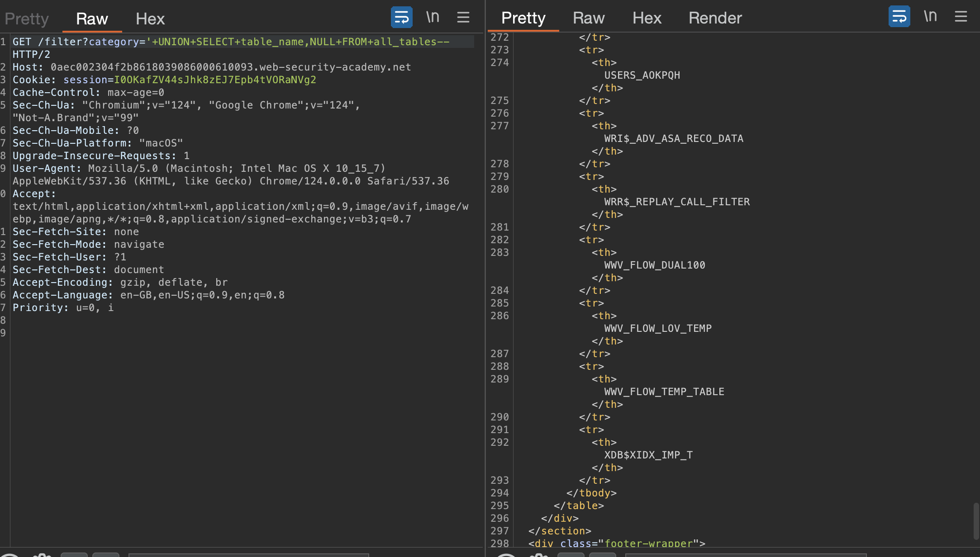Open the response Hex tab
980x557 pixels.
[647, 18]
